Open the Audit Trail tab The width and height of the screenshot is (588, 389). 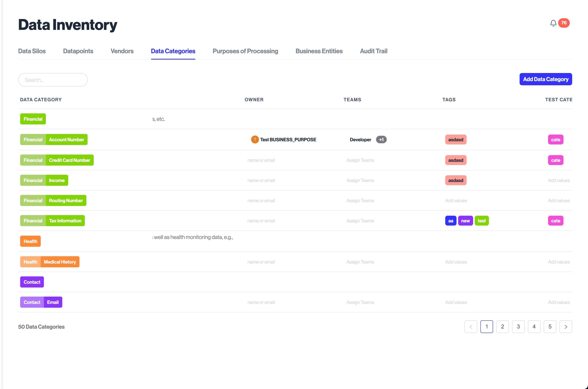pyautogui.click(x=373, y=51)
